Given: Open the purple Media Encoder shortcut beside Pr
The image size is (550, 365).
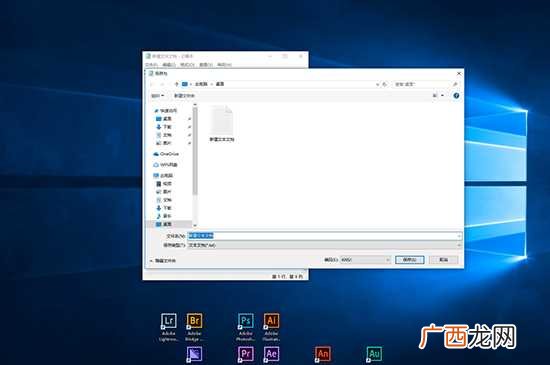Looking at the screenshot, I should (x=194, y=354).
